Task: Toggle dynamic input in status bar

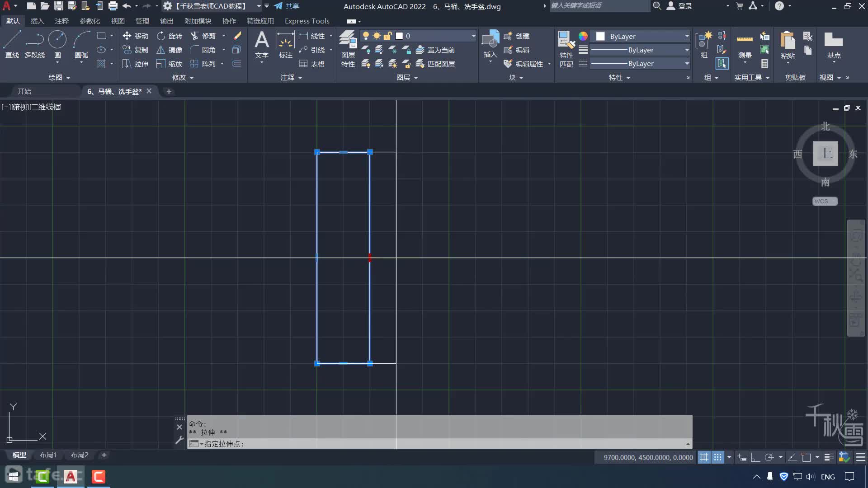Action: [x=742, y=457]
